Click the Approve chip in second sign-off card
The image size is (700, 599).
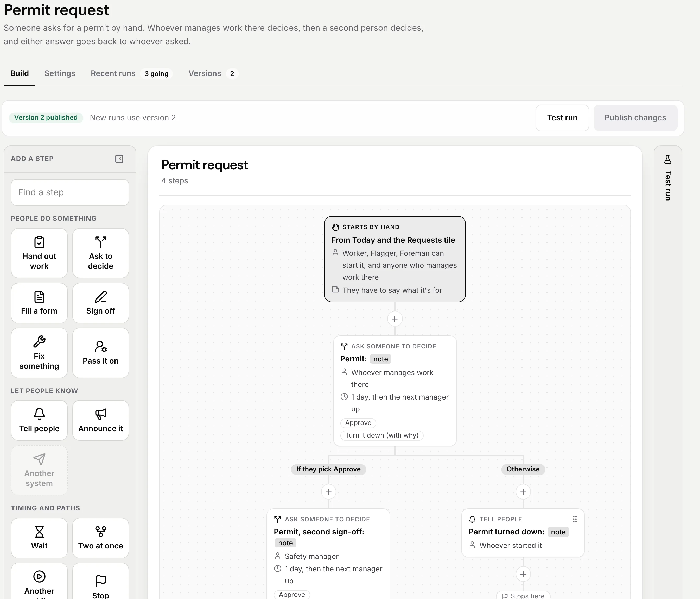pos(292,595)
